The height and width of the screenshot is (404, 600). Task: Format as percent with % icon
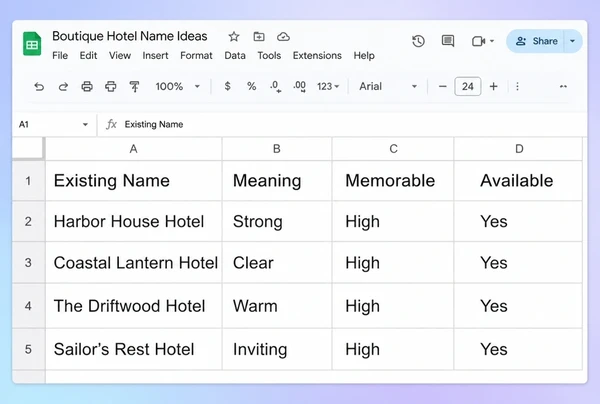251,86
